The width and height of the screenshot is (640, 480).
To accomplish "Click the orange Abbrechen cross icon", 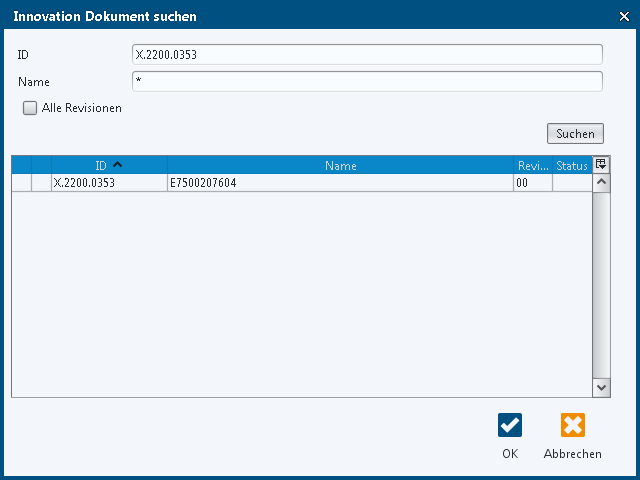I will [x=572, y=425].
